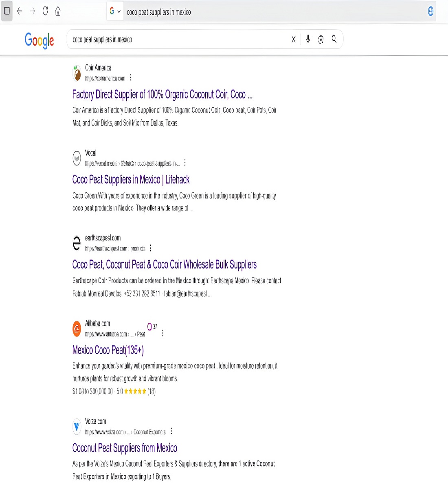448x489 pixels.
Task: Click the Vocal site favicon
Action: pos(77,158)
